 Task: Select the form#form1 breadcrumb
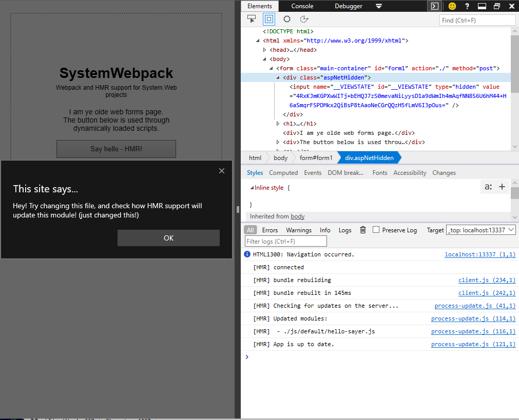coord(316,158)
